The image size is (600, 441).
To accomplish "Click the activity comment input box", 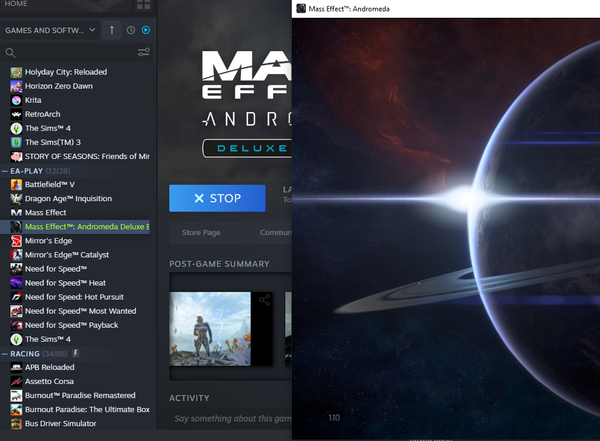I will click(232, 419).
